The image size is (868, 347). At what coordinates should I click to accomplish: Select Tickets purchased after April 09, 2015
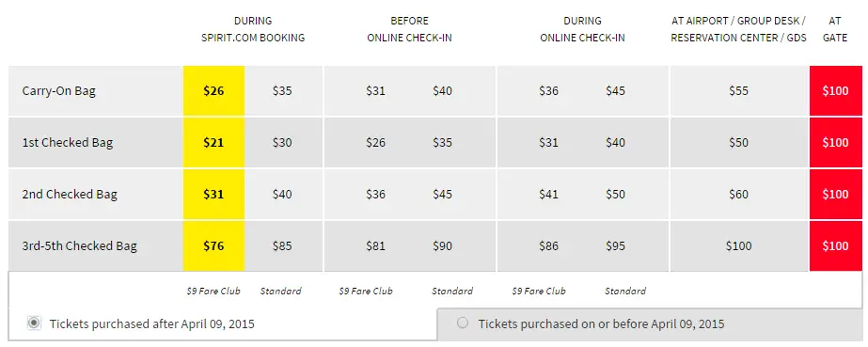tap(34, 323)
